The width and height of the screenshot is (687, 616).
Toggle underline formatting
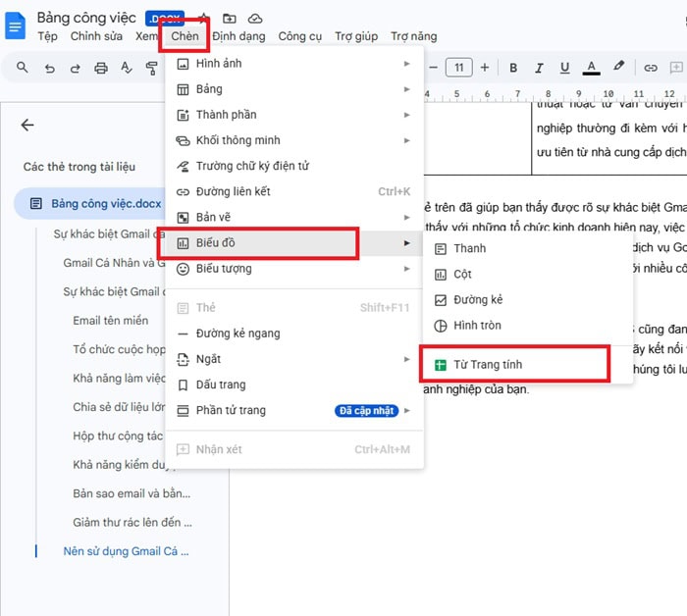(564, 68)
